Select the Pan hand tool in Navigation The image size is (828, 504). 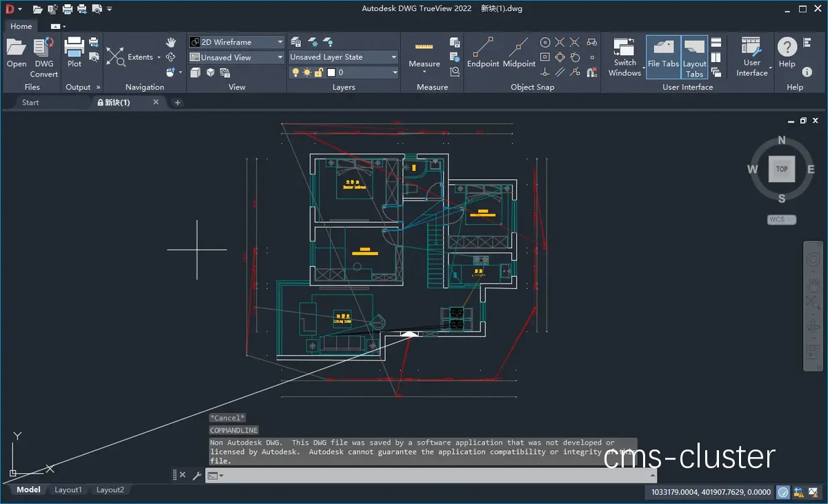tap(170, 43)
